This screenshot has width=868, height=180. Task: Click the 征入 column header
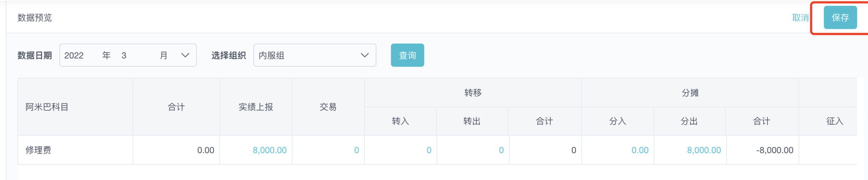click(x=835, y=121)
